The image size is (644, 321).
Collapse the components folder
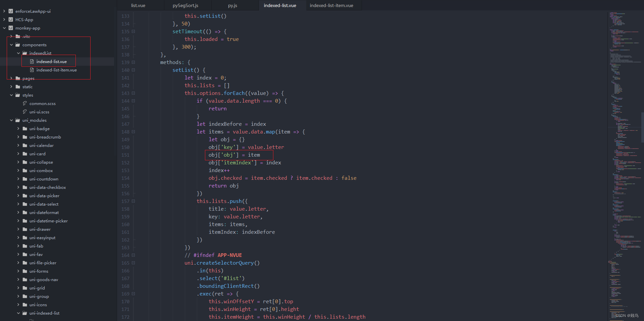click(11, 45)
